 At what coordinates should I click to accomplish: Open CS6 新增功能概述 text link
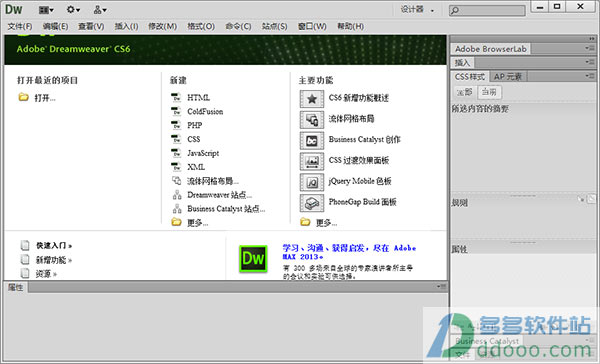pyautogui.click(x=359, y=98)
